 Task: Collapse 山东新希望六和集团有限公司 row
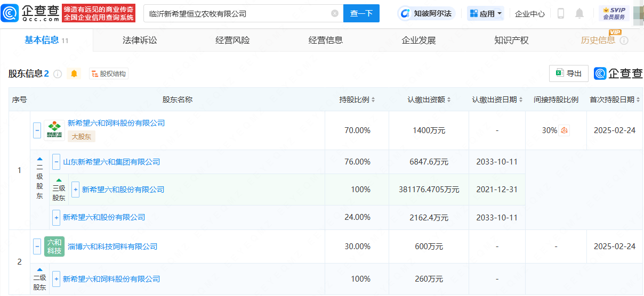56,161
